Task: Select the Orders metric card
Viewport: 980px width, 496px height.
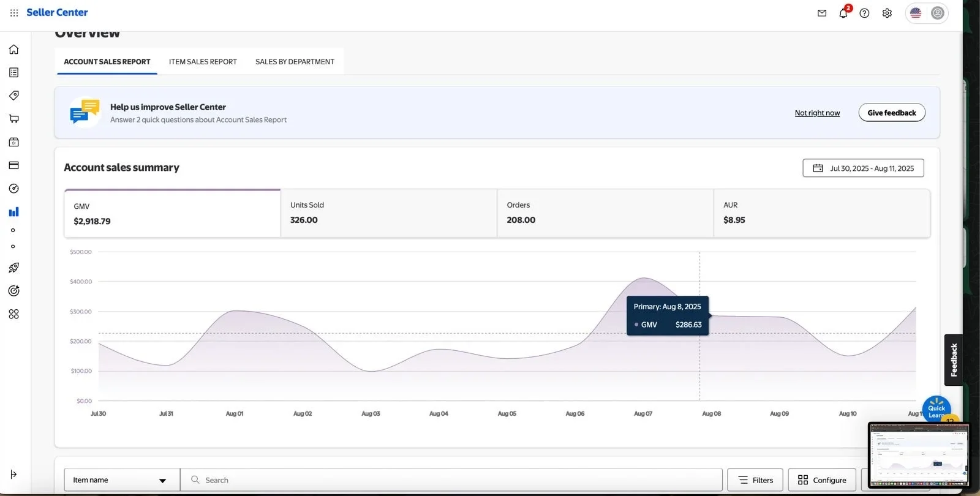Action: point(605,213)
